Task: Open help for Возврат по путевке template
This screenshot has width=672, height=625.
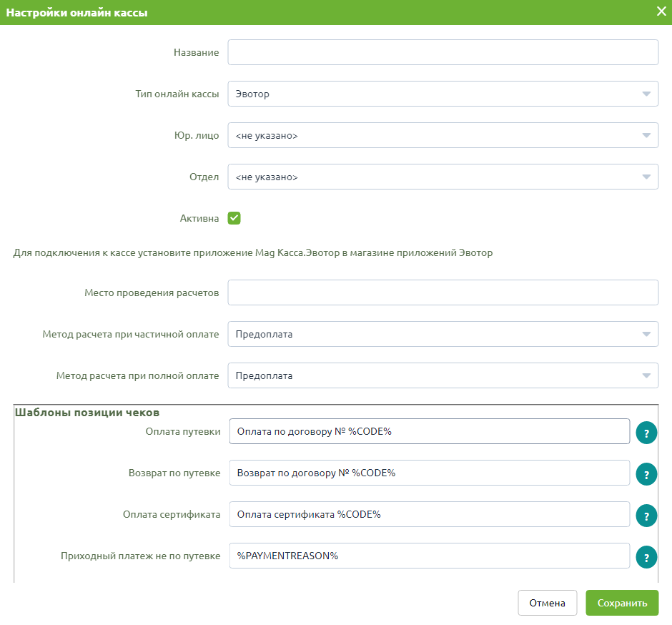Action: (x=646, y=475)
